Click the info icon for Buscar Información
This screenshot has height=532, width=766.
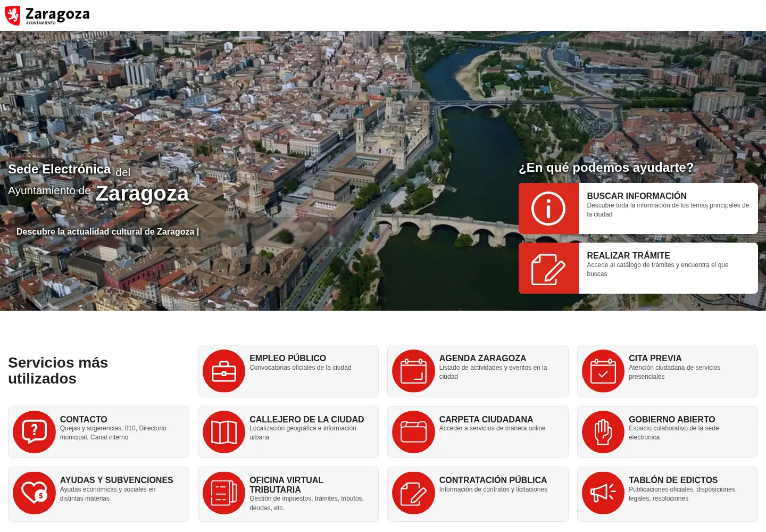(548, 209)
